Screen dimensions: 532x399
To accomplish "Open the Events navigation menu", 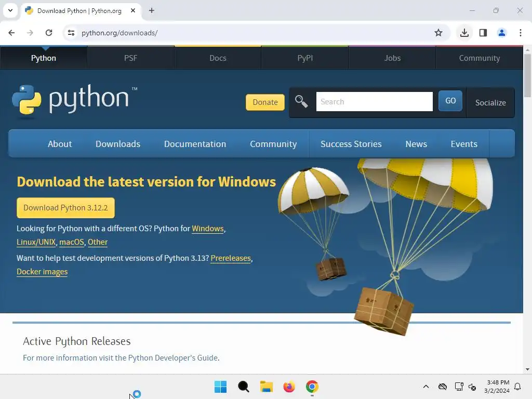I will (464, 144).
